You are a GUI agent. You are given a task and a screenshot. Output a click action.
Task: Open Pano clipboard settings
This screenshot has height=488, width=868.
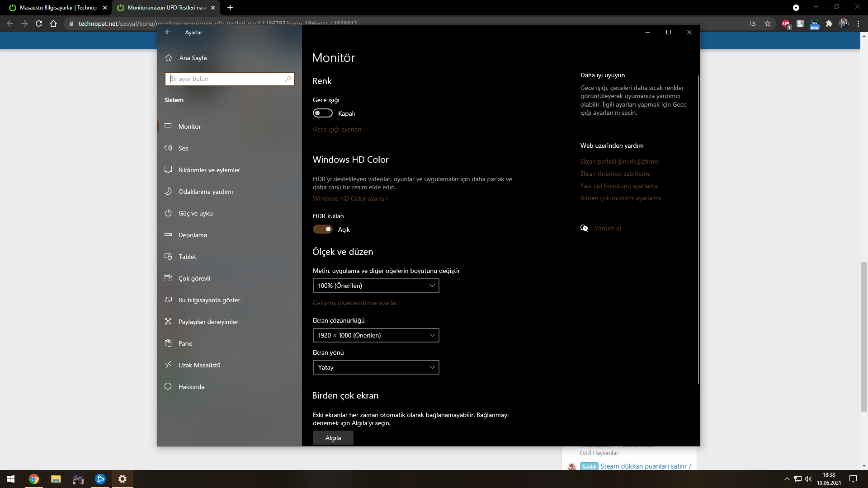185,343
